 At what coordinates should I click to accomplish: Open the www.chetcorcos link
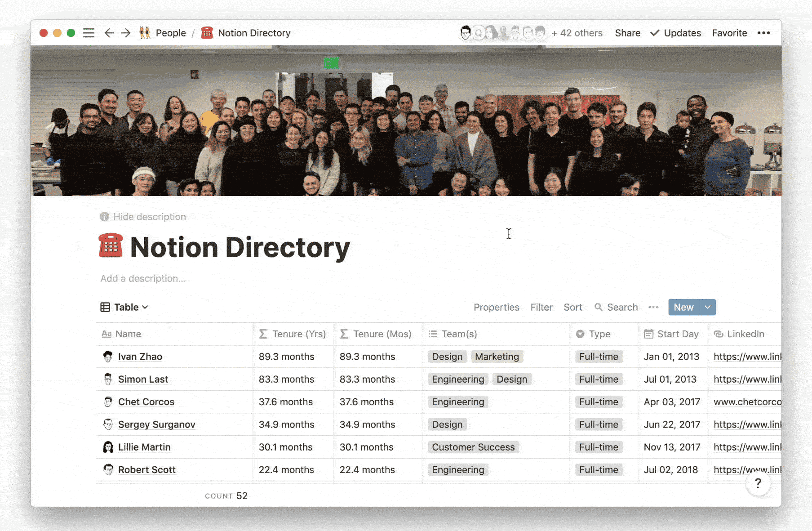pos(747,402)
